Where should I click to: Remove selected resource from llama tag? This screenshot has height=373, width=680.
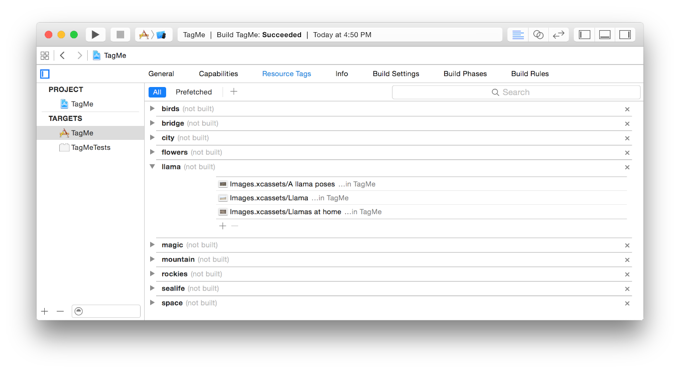(x=235, y=226)
